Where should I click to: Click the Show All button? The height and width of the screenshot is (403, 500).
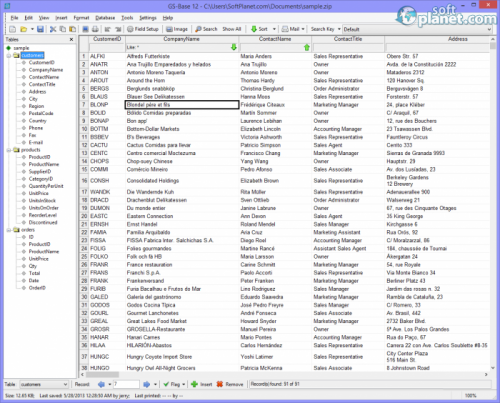(x=232, y=29)
